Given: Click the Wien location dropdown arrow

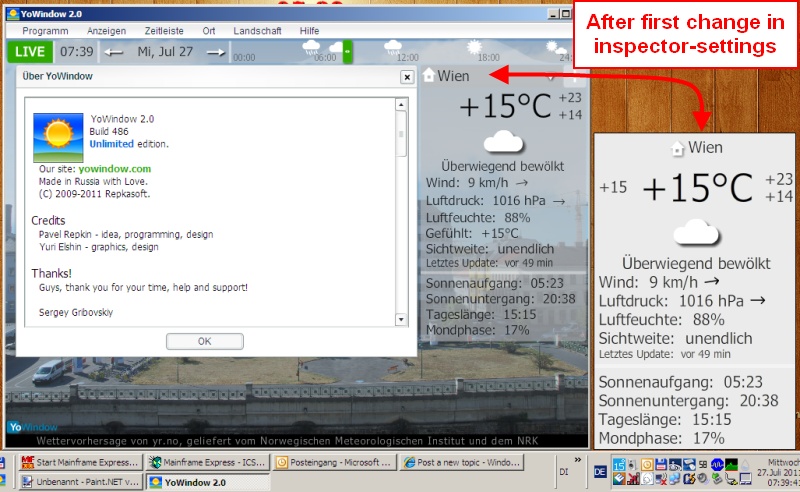Looking at the screenshot, I should tap(550, 78).
